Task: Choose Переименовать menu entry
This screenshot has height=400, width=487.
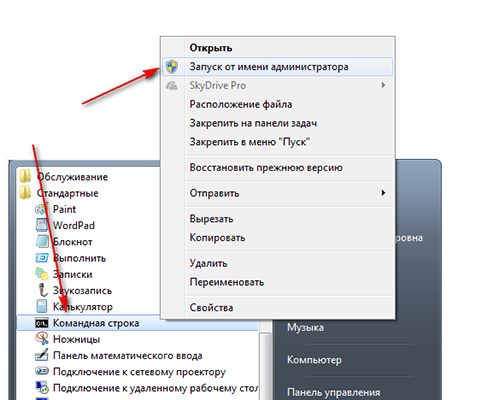Action: pos(278,282)
